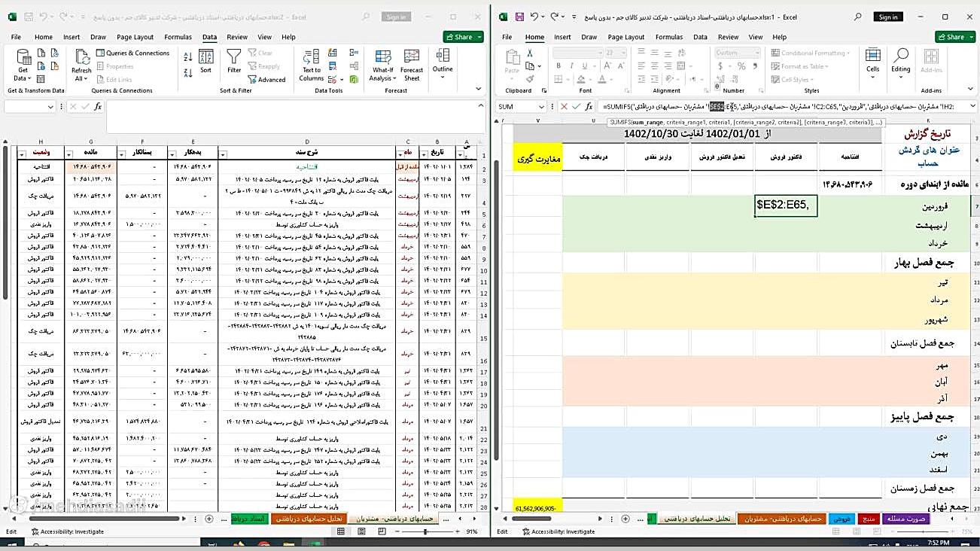980x551 pixels.
Task: Select Page Layout view in left status bar
Action: (x=360, y=531)
